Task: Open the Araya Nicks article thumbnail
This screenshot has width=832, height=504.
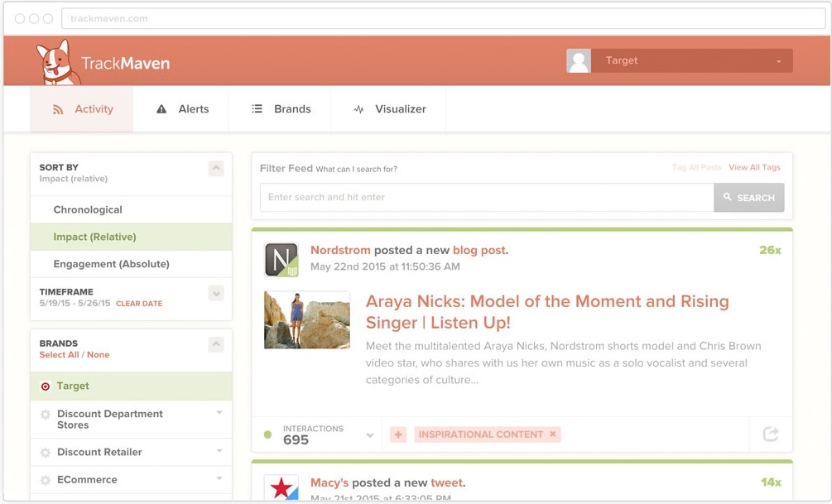Action: point(307,320)
